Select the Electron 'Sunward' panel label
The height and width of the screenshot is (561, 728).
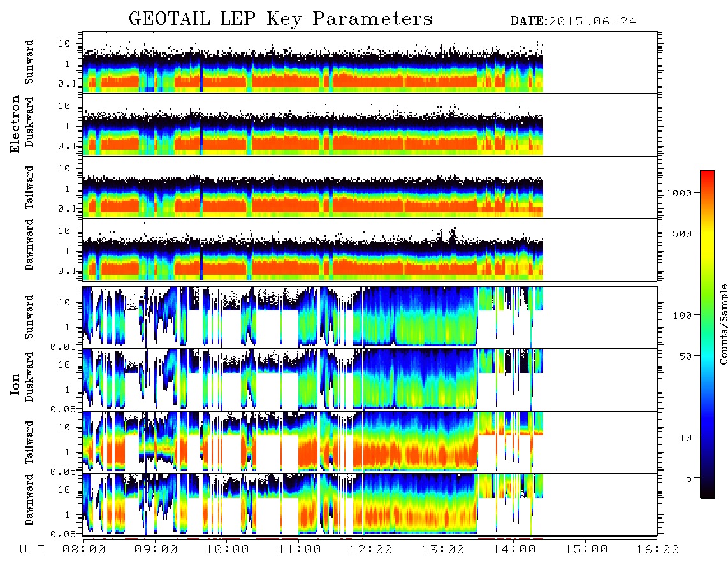coord(29,62)
